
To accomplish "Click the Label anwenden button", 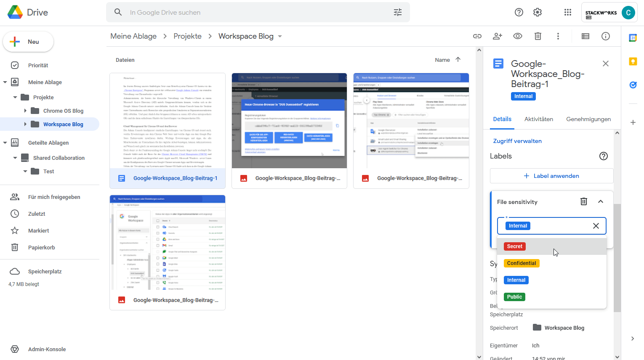I will coord(551,176).
